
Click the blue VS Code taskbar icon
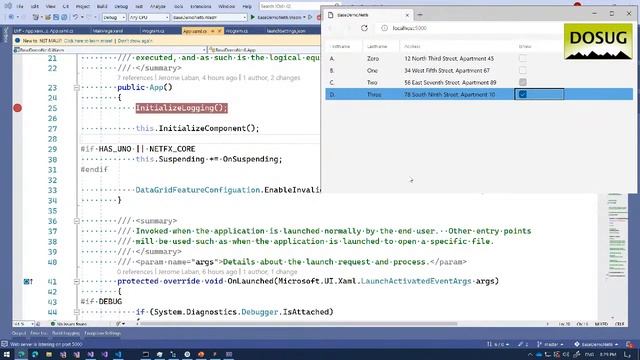118,355
